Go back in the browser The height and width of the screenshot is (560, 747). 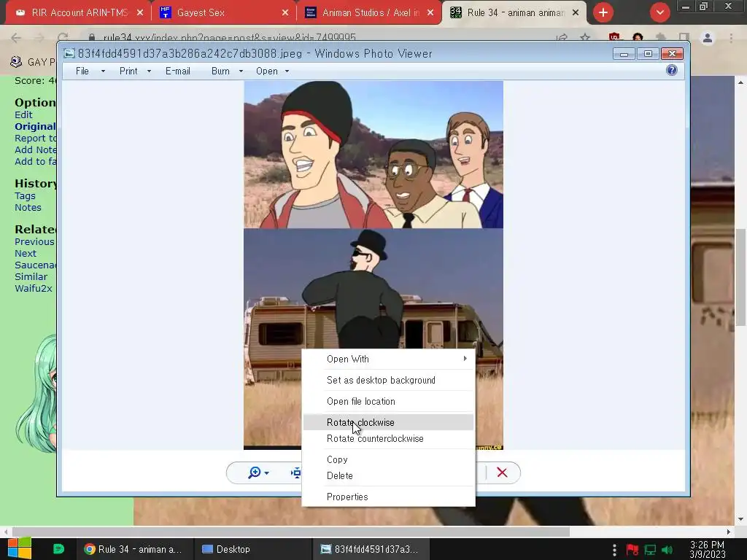(16, 38)
